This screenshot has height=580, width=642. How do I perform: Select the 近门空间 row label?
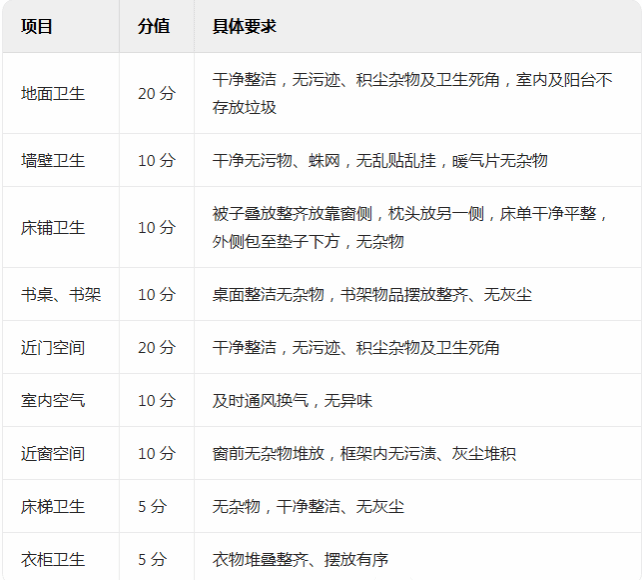53,348
